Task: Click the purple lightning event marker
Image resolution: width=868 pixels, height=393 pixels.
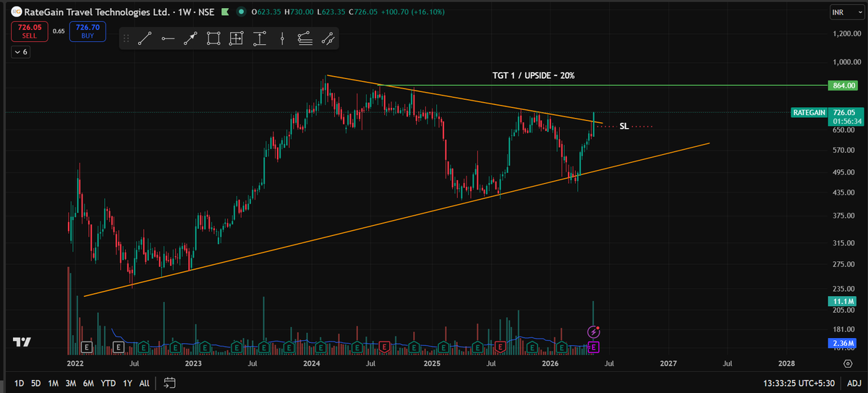Action: 594,332
